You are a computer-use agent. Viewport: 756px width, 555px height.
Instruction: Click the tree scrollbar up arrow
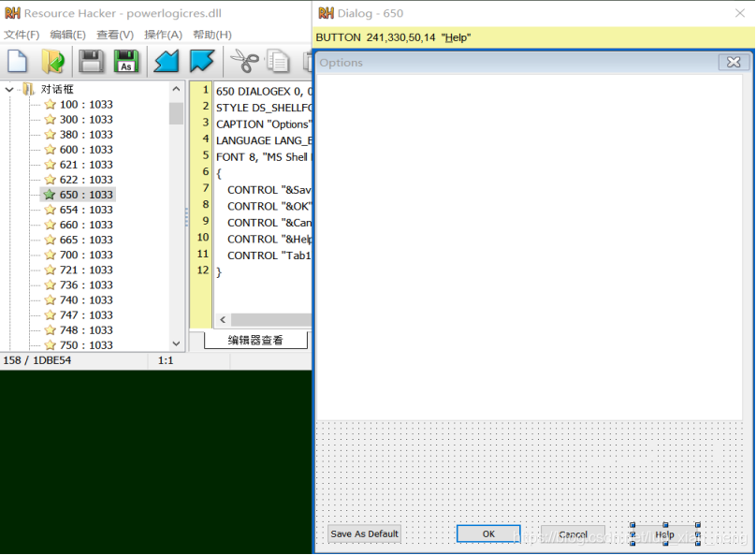[x=176, y=89]
